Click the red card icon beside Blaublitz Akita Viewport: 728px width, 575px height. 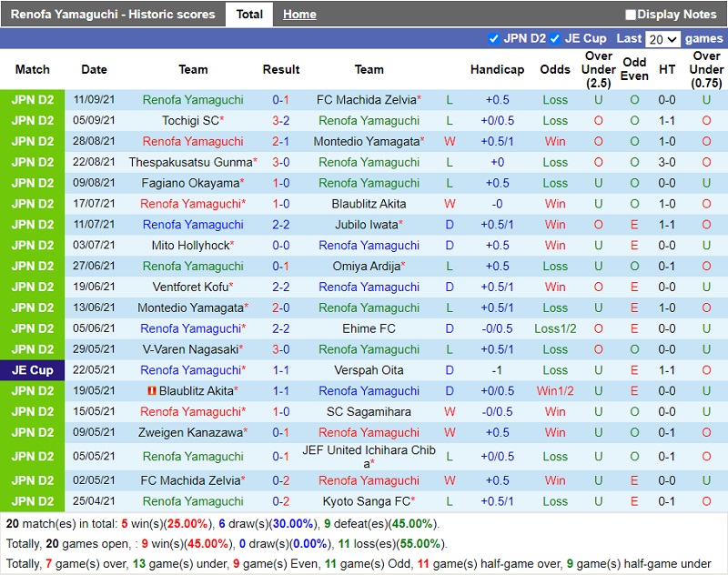point(153,391)
